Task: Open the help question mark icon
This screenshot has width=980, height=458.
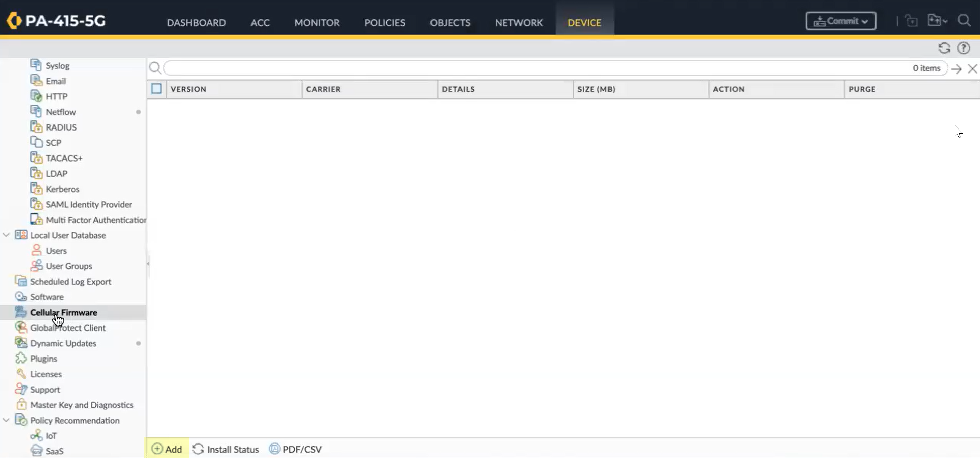Action: [963, 48]
